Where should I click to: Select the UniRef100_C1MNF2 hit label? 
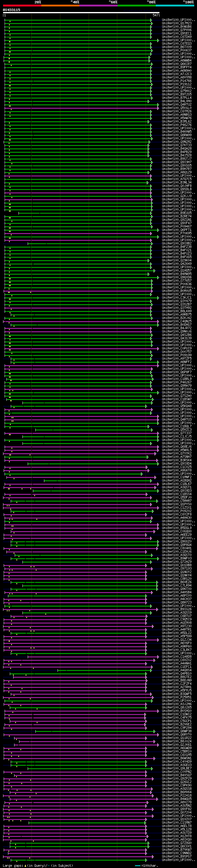(x=177, y=477)
